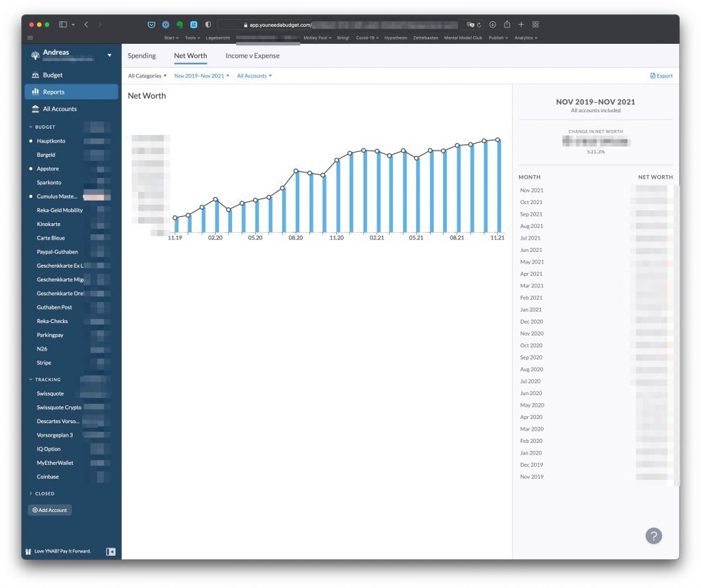
Task: Open the Nov 2019–Nov 2021 date filter
Action: click(202, 76)
